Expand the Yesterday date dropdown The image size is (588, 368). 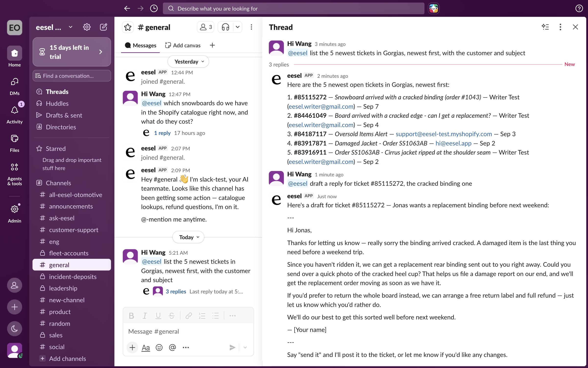(x=188, y=62)
